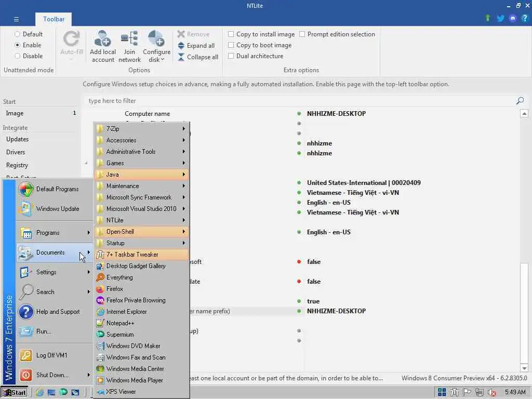This screenshot has height=399, width=532.
Task: Open the Image page in sidebar
Action: point(40,113)
